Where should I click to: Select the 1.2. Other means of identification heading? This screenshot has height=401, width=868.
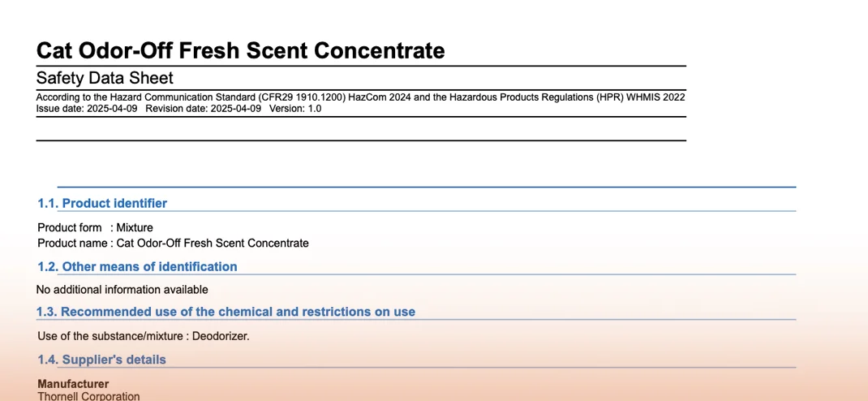(137, 266)
